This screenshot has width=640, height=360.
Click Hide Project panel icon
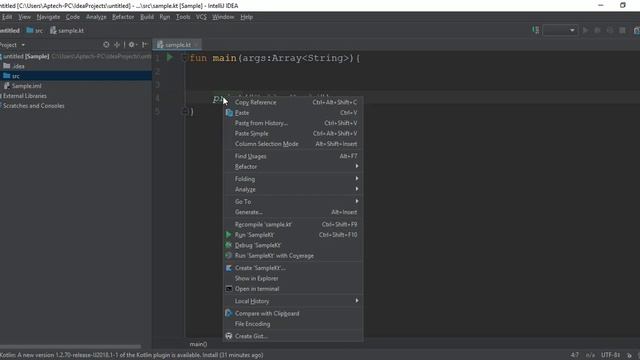(144, 44)
